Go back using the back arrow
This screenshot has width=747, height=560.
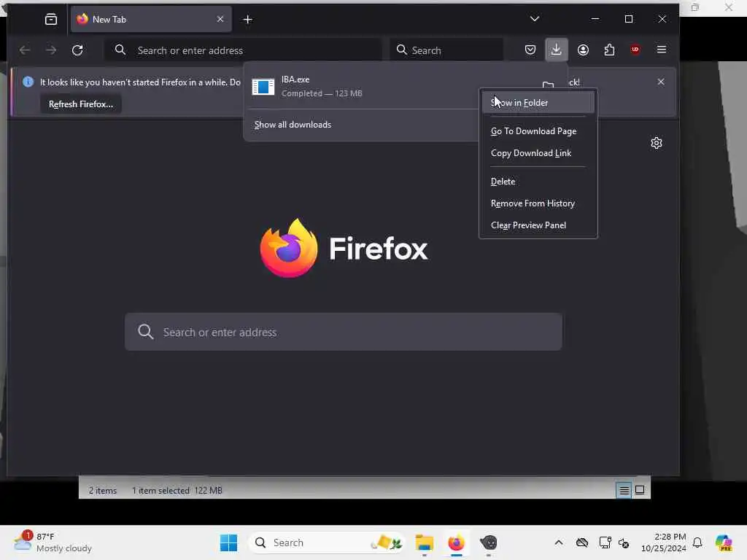click(x=25, y=50)
